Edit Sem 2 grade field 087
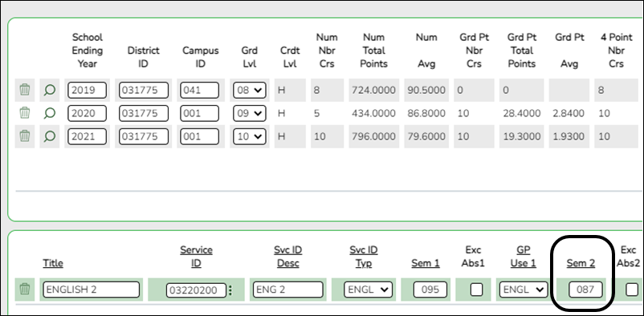644x316 pixels. point(585,290)
